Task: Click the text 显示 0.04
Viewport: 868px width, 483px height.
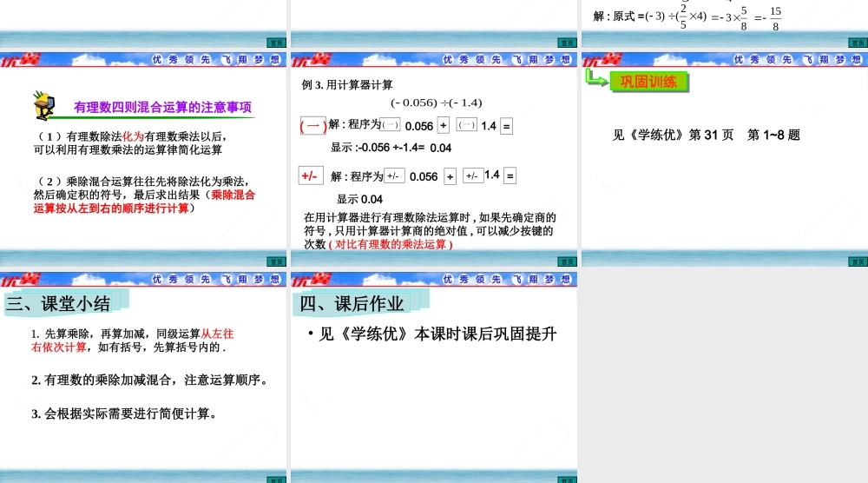Action: pos(360,200)
